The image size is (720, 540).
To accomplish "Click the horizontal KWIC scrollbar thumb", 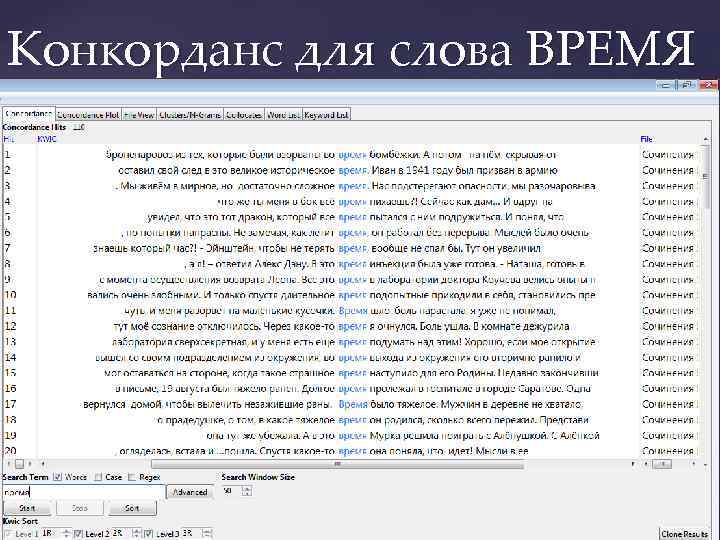I will [x=338, y=464].
